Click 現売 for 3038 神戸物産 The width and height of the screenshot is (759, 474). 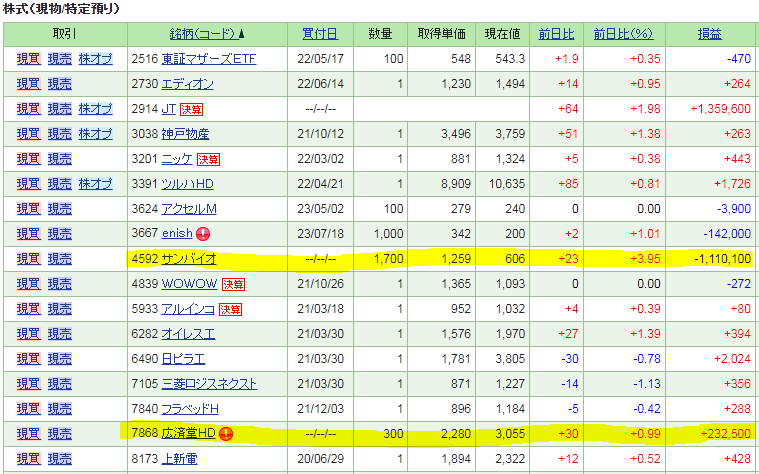(60, 134)
